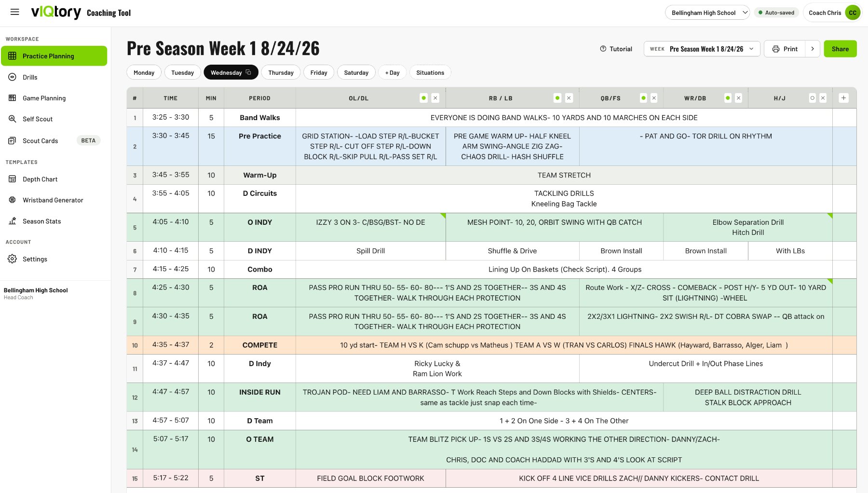Add a new day with + Day
868x493 pixels.
point(393,72)
